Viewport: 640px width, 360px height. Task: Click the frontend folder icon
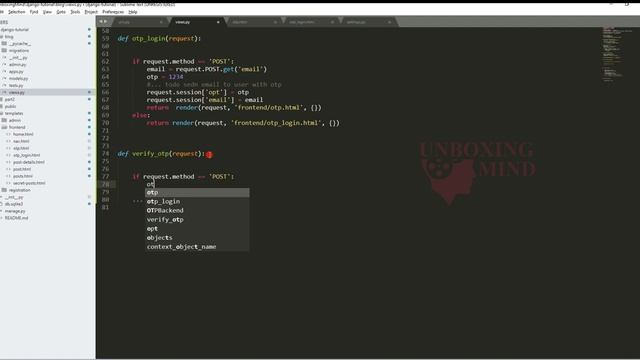tap(4, 127)
